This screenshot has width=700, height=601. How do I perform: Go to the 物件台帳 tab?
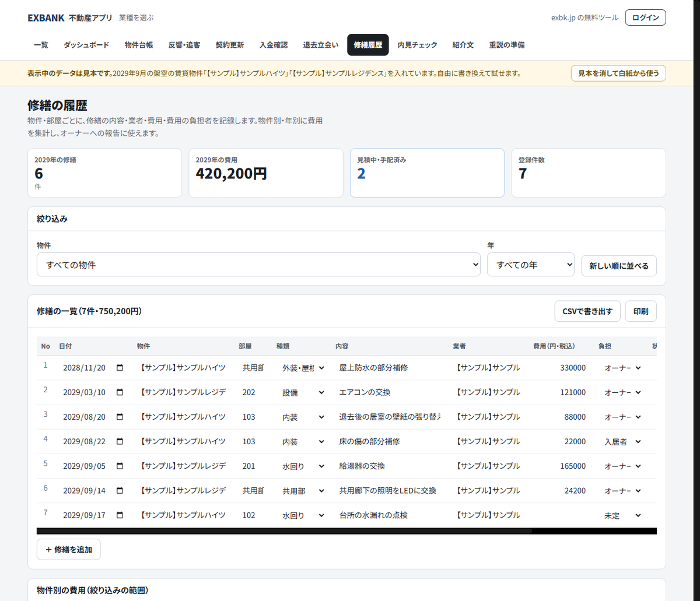(x=139, y=45)
